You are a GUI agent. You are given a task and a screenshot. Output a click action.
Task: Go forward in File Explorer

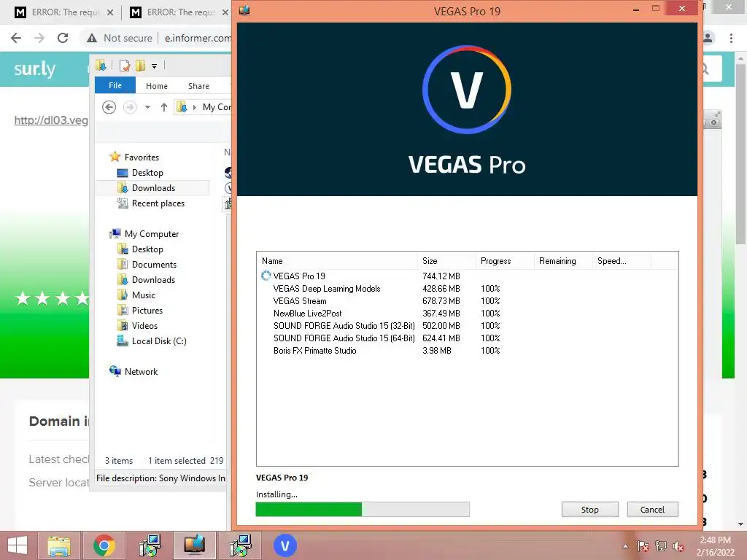[x=130, y=107]
